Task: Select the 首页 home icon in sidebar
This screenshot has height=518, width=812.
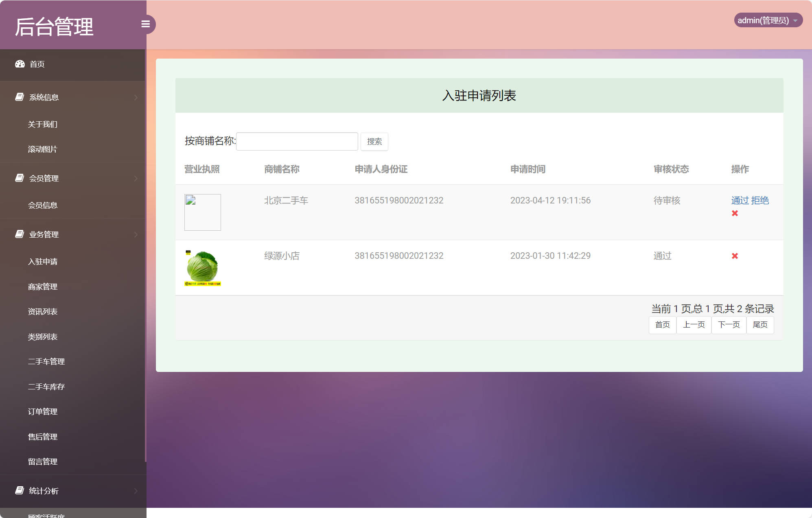Action: [21, 64]
